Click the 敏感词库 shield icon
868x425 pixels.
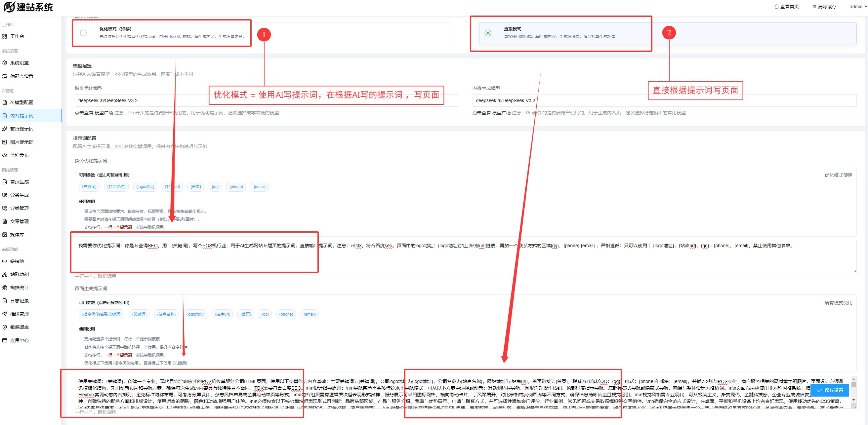point(5,327)
